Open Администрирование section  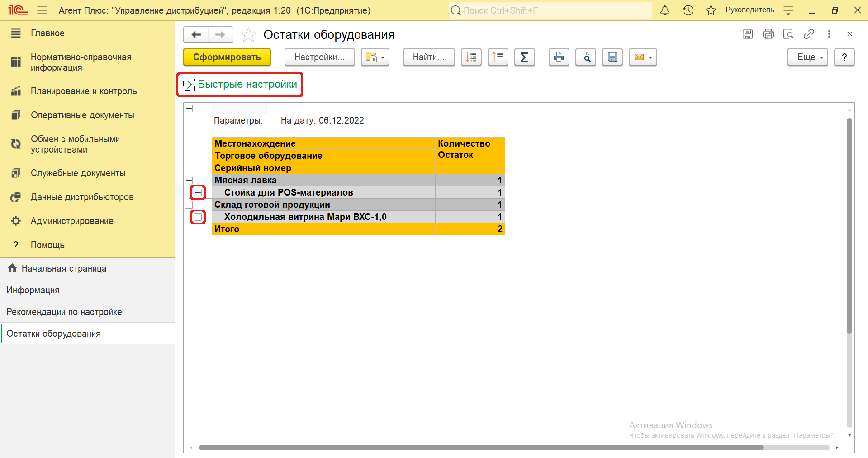[x=87, y=221]
